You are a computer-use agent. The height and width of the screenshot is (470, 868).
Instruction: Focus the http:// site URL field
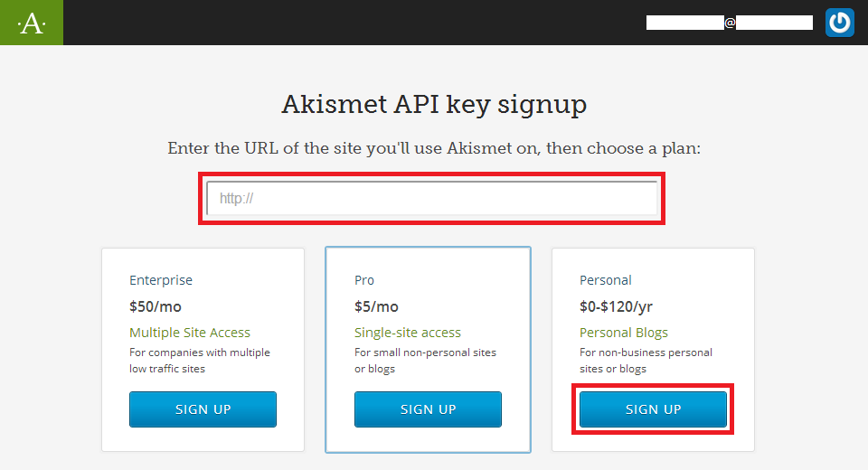click(x=432, y=198)
